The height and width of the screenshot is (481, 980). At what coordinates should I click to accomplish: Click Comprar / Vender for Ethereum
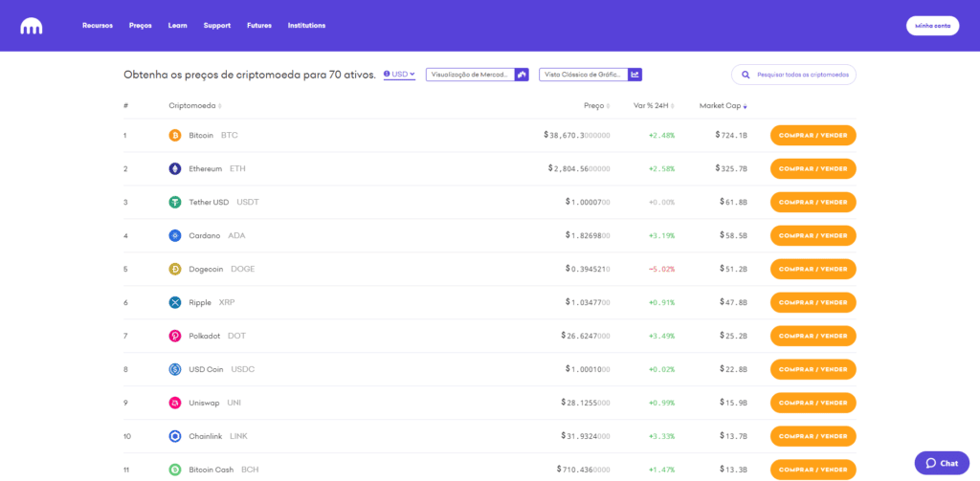click(813, 168)
